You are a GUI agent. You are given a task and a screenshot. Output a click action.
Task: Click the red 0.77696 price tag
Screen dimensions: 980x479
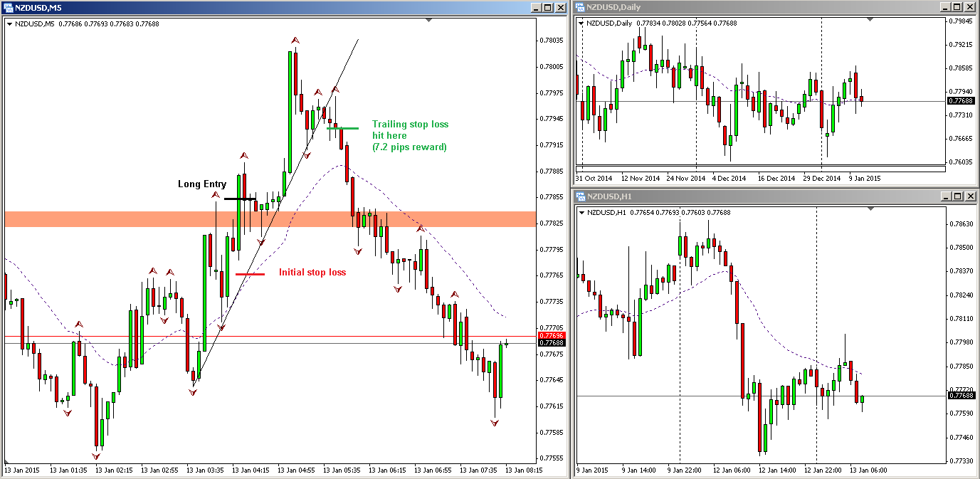point(552,335)
